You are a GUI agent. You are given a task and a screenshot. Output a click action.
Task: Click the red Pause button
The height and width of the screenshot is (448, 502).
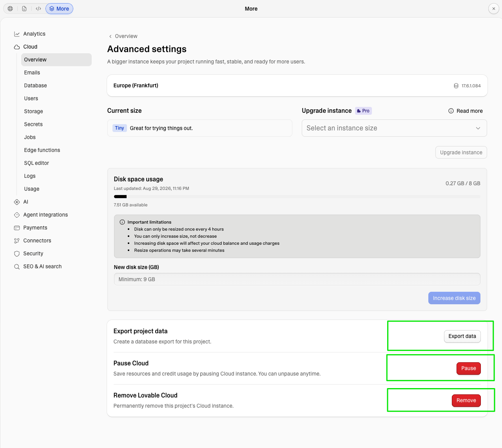coord(469,368)
